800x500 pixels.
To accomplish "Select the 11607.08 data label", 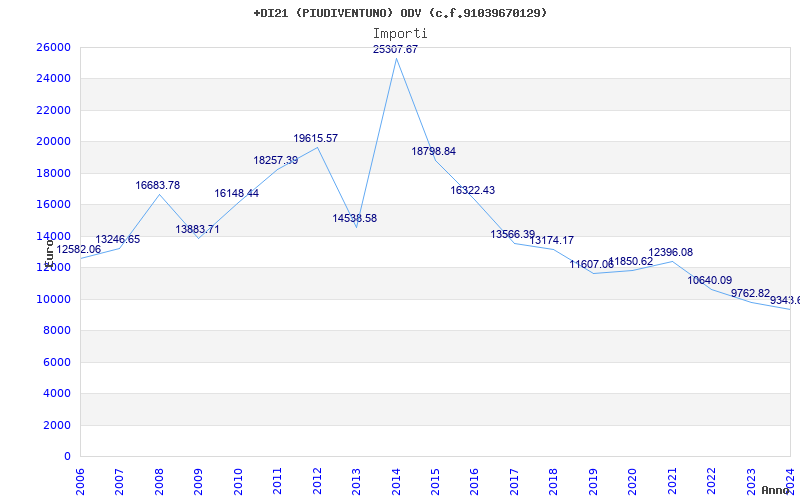I will pos(592,264).
